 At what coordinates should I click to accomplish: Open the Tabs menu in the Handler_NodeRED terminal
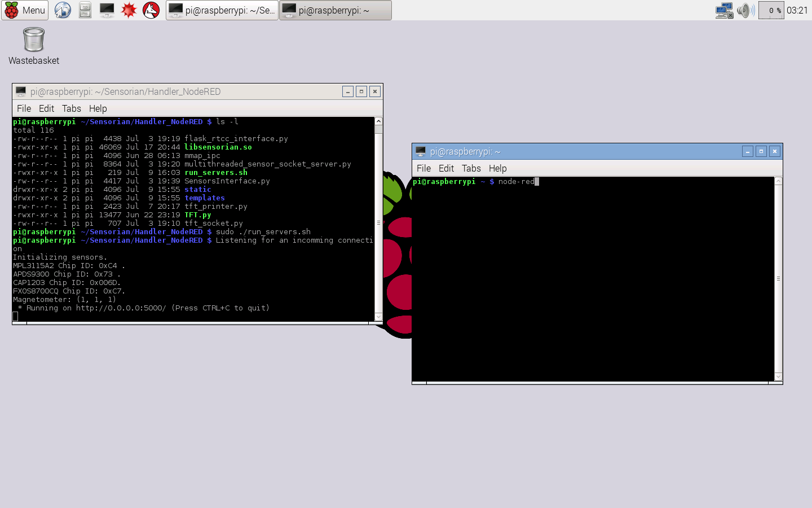coord(72,108)
